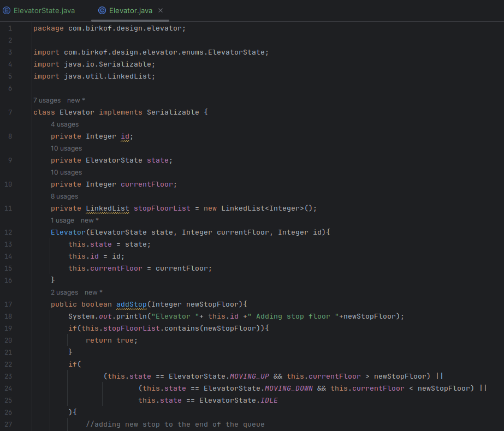Click 'java.util.LinkedList' in the import line
The height and width of the screenshot is (431, 504).
[x=108, y=76]
